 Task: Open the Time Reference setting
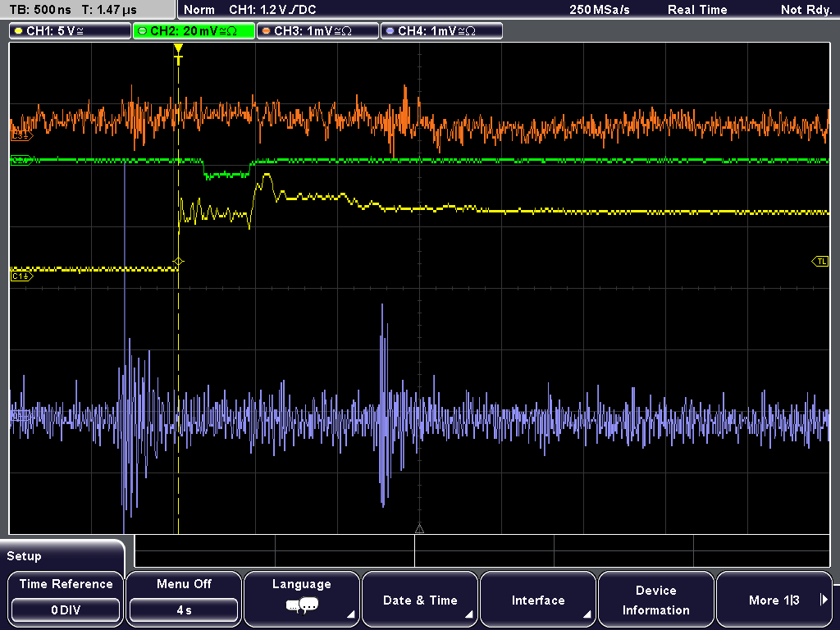66,598
